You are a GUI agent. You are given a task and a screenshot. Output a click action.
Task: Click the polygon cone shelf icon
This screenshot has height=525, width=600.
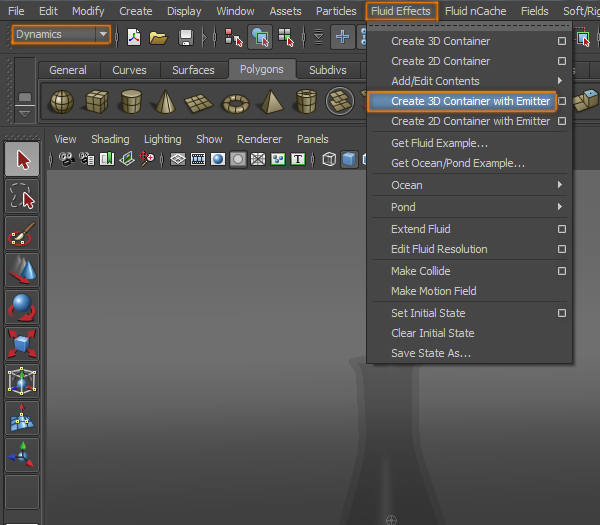tap(166, 102)
